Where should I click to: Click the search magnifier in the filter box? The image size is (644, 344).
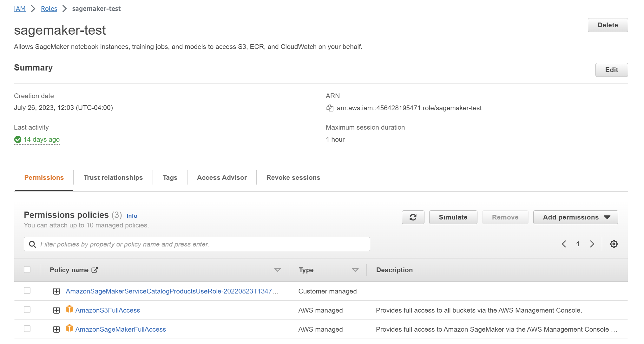pyautogui.click(x=32, y=244)
